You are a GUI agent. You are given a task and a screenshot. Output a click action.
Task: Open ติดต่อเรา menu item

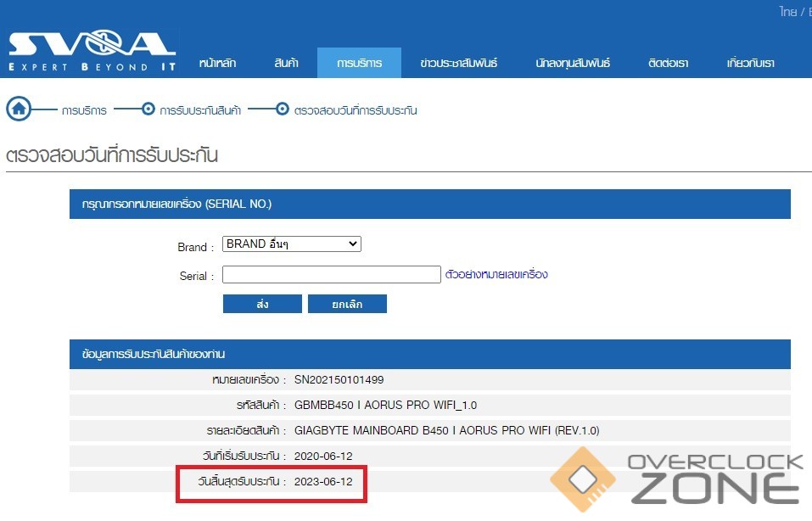668,63
